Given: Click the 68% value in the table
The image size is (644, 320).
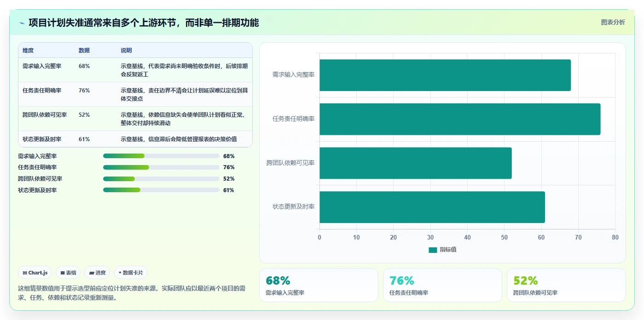Looking at the screenshot, I should [84, 66].
